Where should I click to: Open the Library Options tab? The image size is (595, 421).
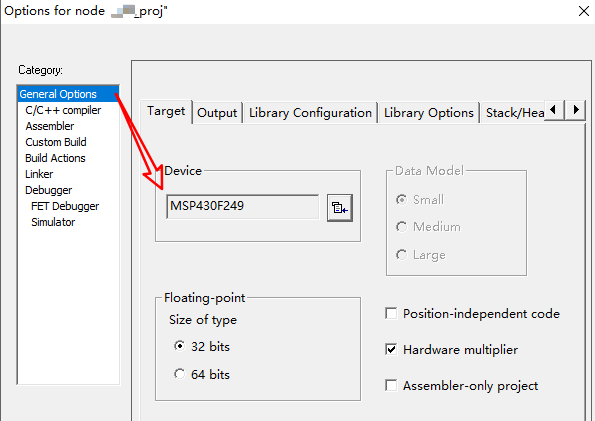coord(429,113)
